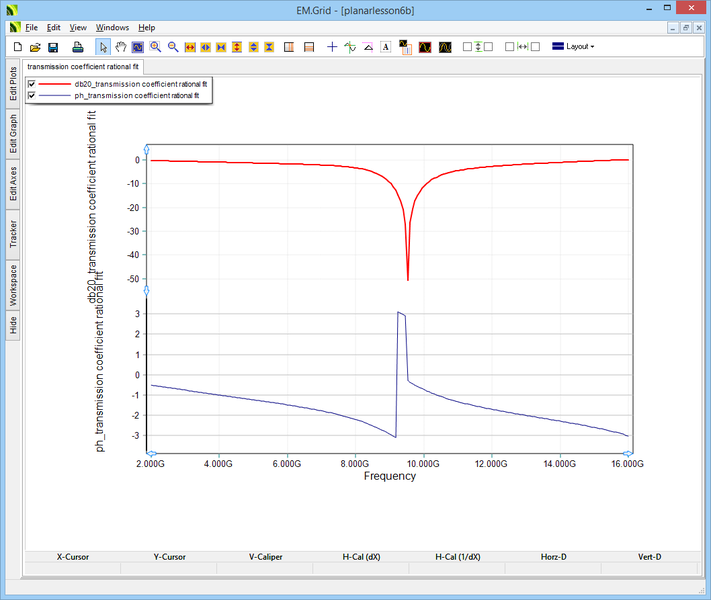Uncheck the ph_transmission coefficient plot checkbox
The image size is (711, 600).
(32, 95)
